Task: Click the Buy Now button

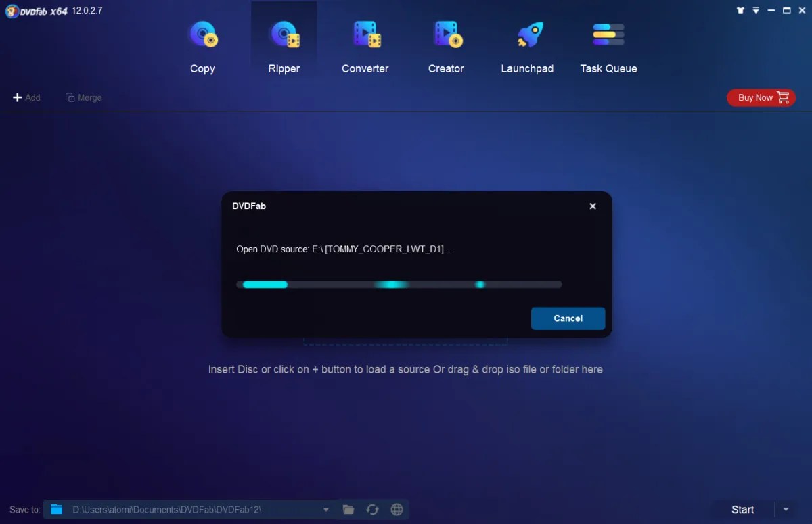Action: click(761, 97)
